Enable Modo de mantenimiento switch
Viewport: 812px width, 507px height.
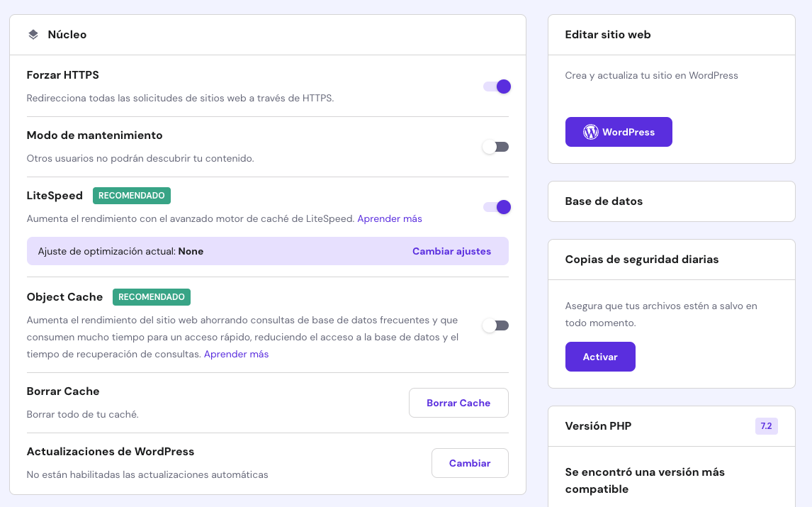[x=496, y=147]
